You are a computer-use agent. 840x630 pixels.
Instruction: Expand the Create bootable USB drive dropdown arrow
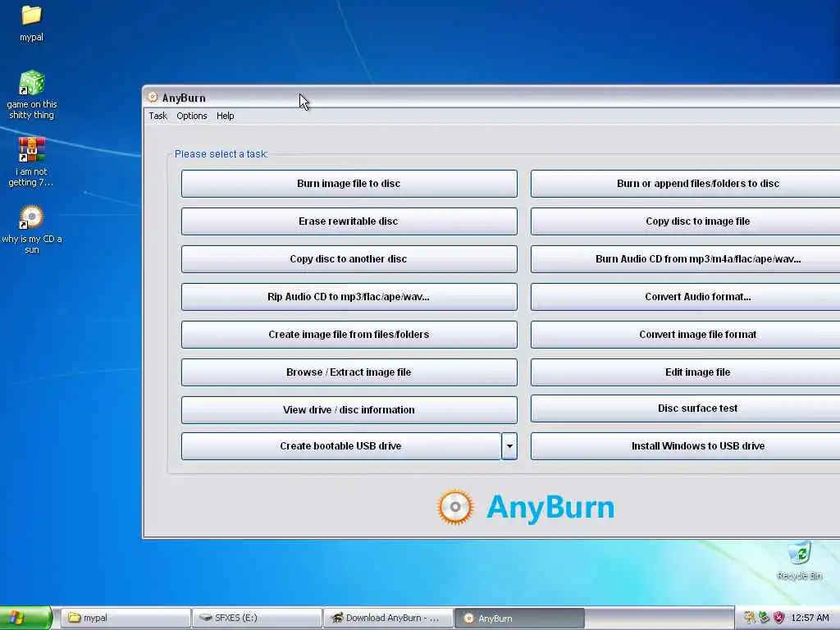point(509,446)
